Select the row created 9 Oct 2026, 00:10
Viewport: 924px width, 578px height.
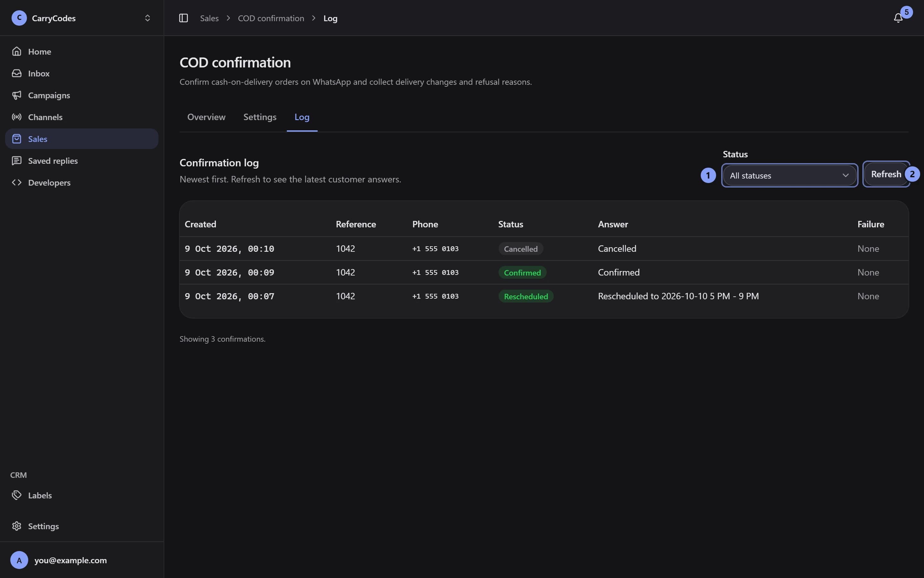click(x=544, y=249)
